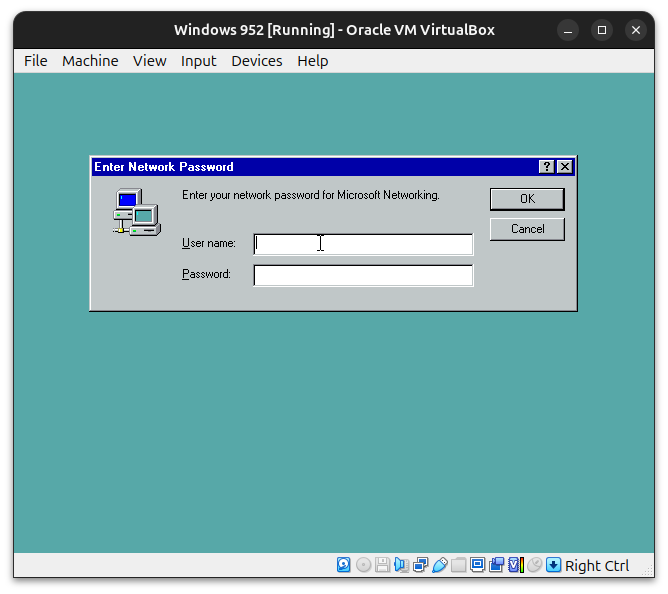Image resolution: width=668 pixels, height=594 pixels.
Task: Click the shared folders status icon
Action: click(x=458, y=565)
